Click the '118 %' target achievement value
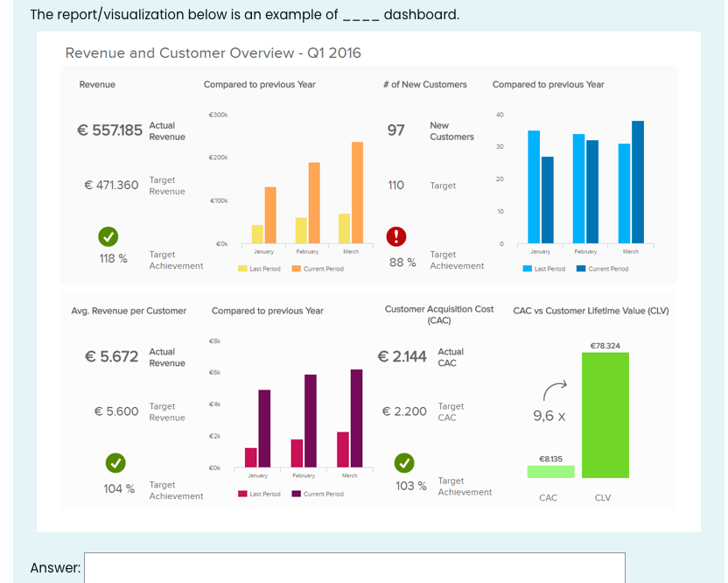The image size is (728, 583). coord(113,258)
